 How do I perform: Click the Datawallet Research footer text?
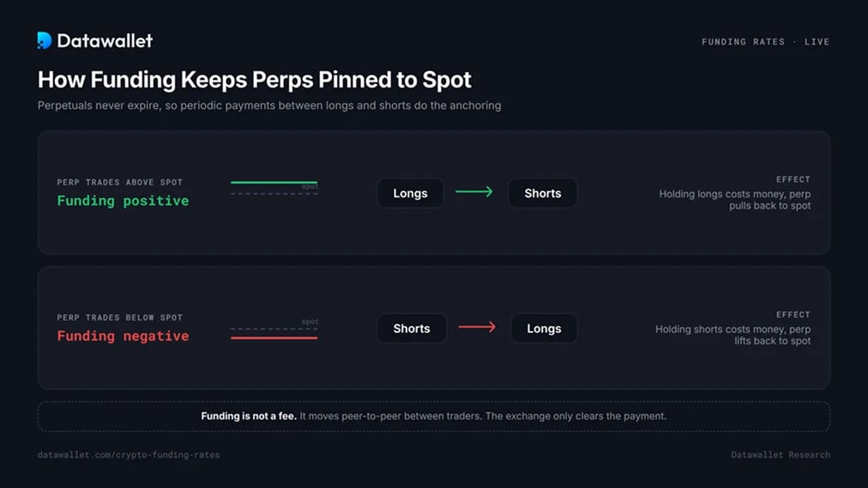click(x=780, y=455)
